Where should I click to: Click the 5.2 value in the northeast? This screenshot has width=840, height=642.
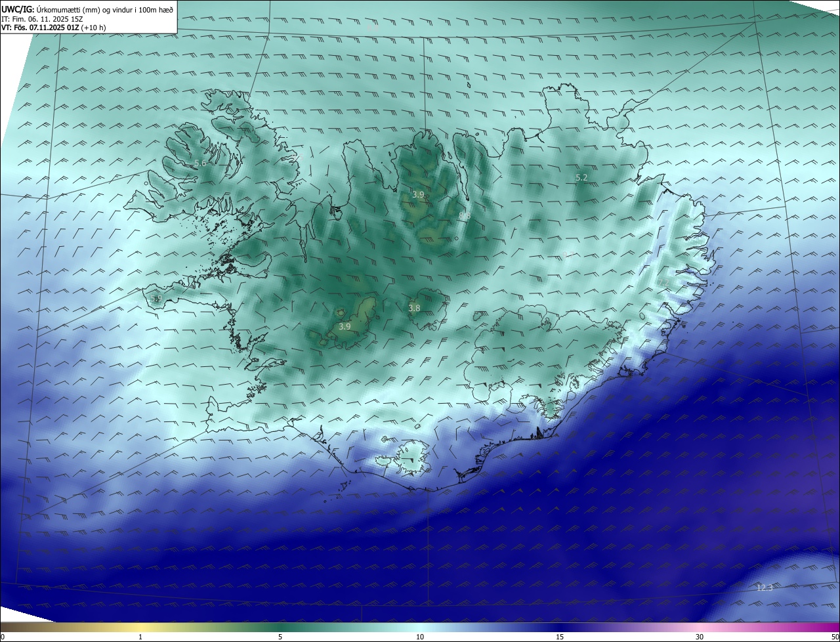click(581, 178)
